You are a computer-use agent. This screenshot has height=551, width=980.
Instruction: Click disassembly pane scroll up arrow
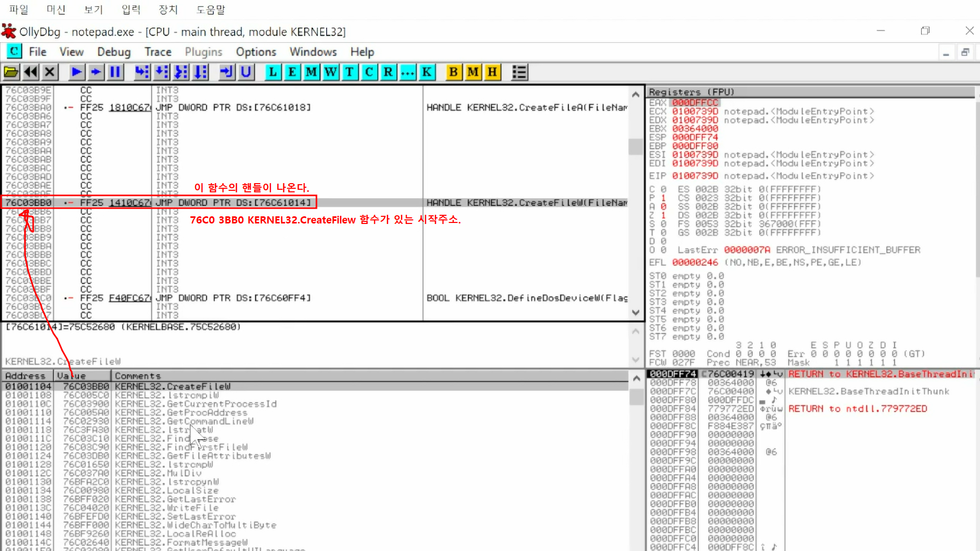tap(635, 94)
